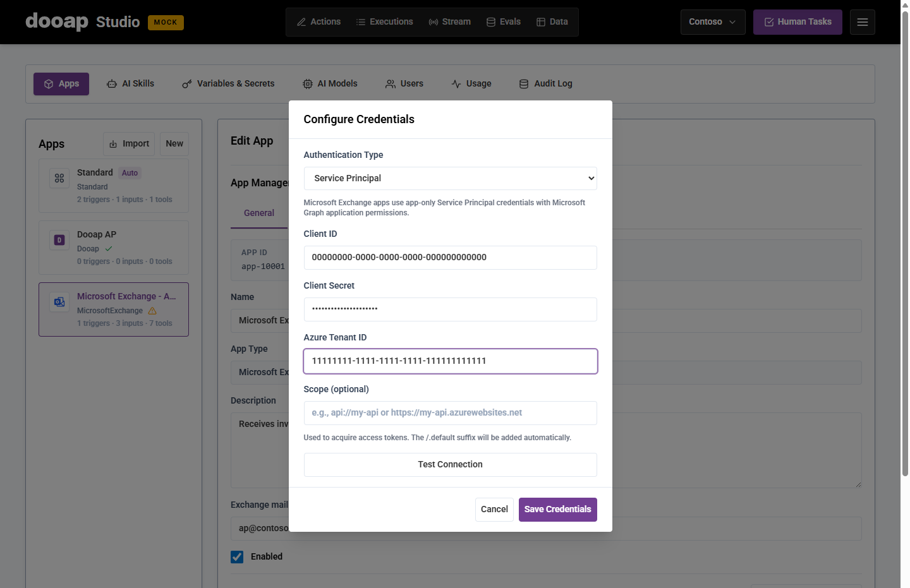Click Save Credentials
The height and width of the screenshot is (588, 910).
tap(558, 510)
